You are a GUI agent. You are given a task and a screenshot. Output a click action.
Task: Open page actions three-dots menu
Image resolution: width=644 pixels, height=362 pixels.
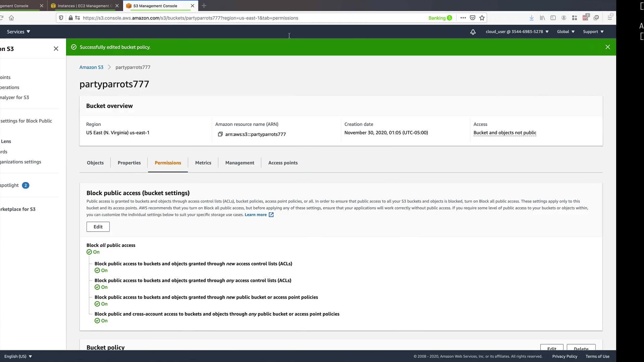point(463,18)
